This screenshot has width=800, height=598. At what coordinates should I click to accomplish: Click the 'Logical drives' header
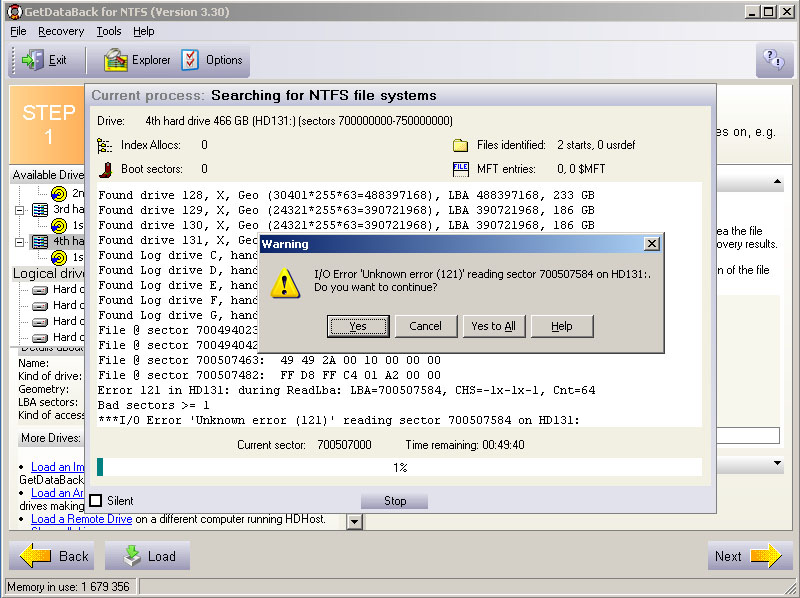tap(48, 273)
